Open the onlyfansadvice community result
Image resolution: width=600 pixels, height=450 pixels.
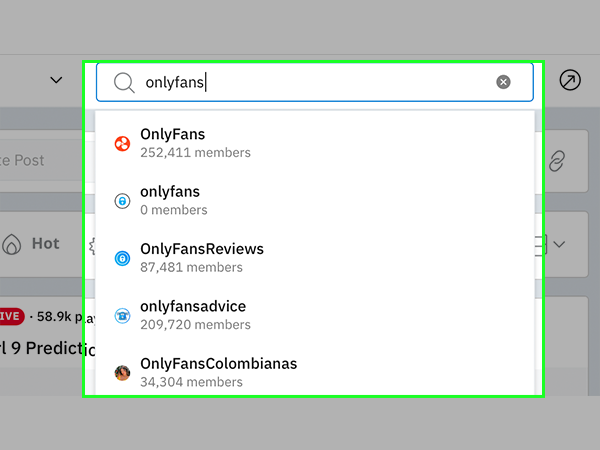315,315
